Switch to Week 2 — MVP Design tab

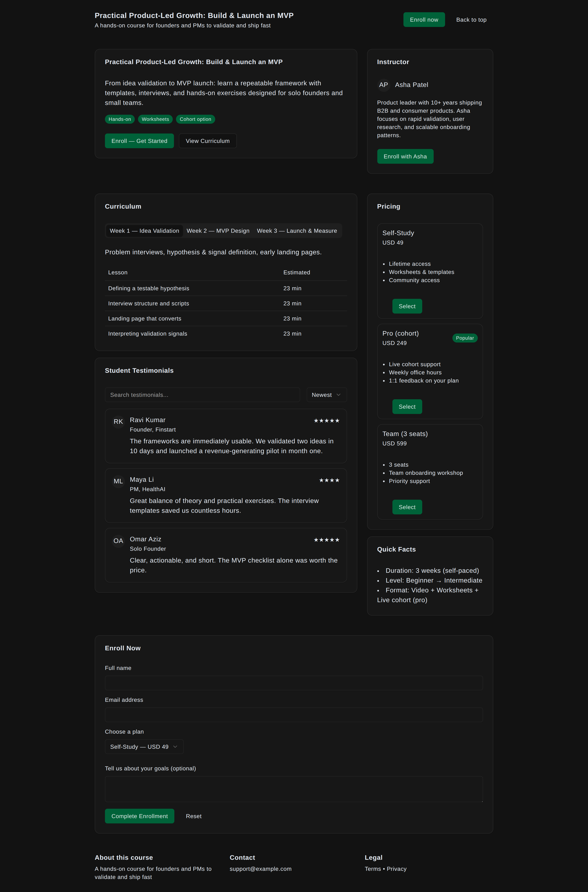[218, 231]
